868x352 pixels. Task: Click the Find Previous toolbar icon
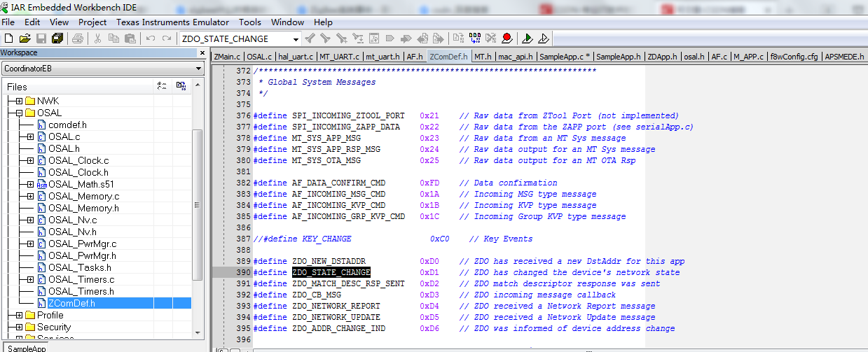pyautogui.click(x=309, y=38)
